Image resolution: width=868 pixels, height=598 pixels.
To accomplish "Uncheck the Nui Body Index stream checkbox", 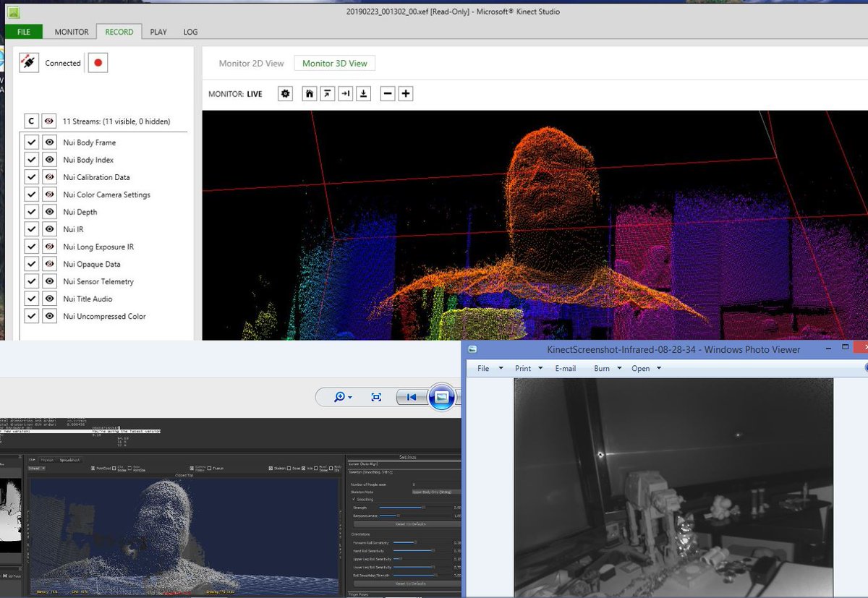I will coord(31,160).
